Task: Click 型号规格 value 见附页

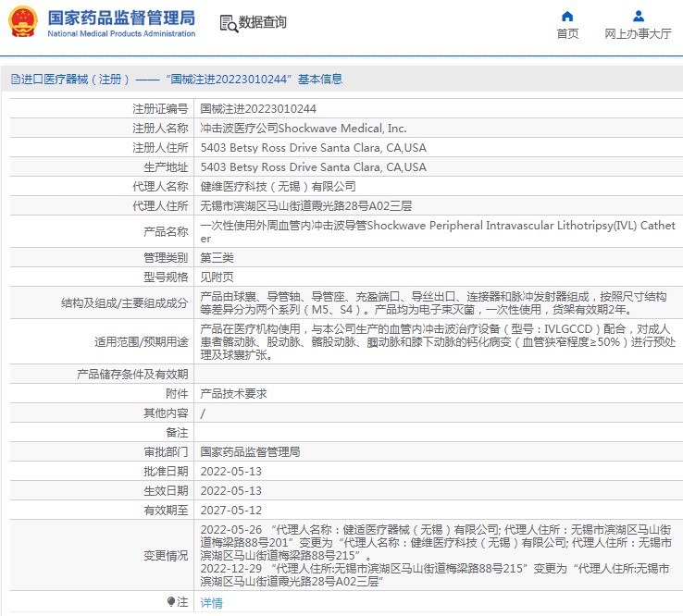Action: [x=217, y=277]
